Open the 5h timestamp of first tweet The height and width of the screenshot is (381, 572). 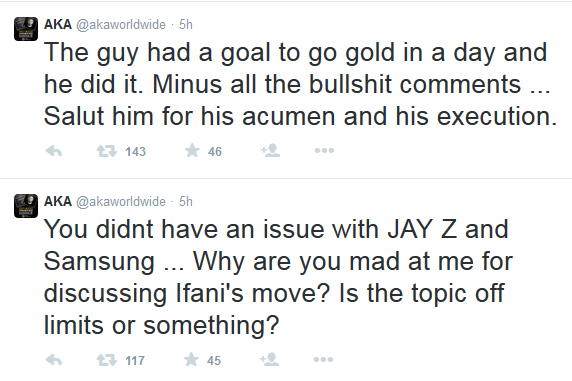[186, 24]
